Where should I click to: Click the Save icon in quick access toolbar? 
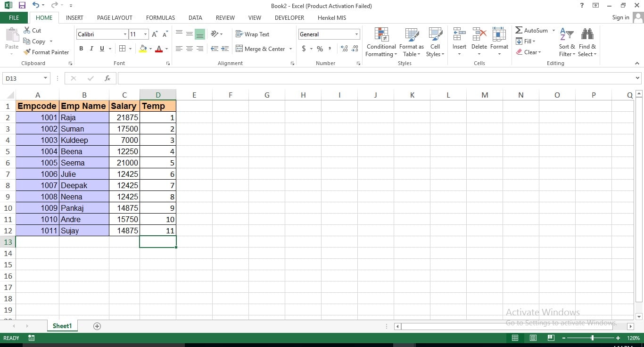coord(22,6)
